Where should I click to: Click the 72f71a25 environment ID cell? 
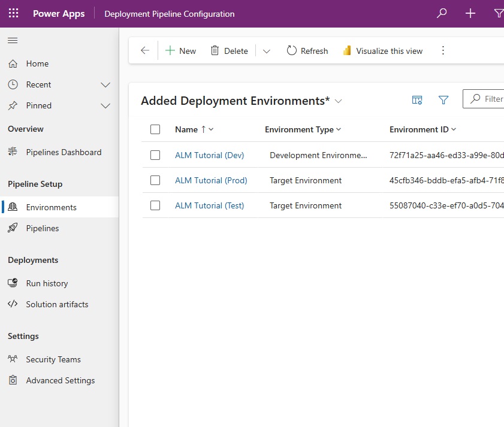click(446, 155)
